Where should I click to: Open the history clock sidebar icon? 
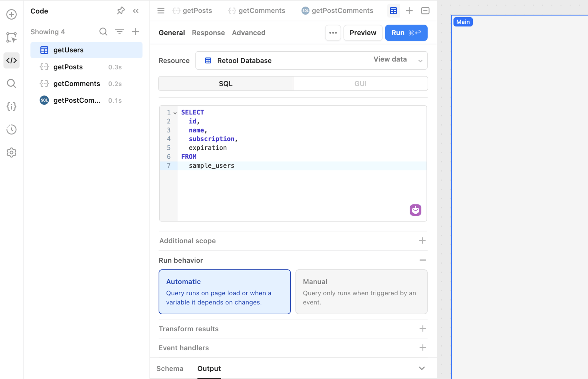[11, 129]
